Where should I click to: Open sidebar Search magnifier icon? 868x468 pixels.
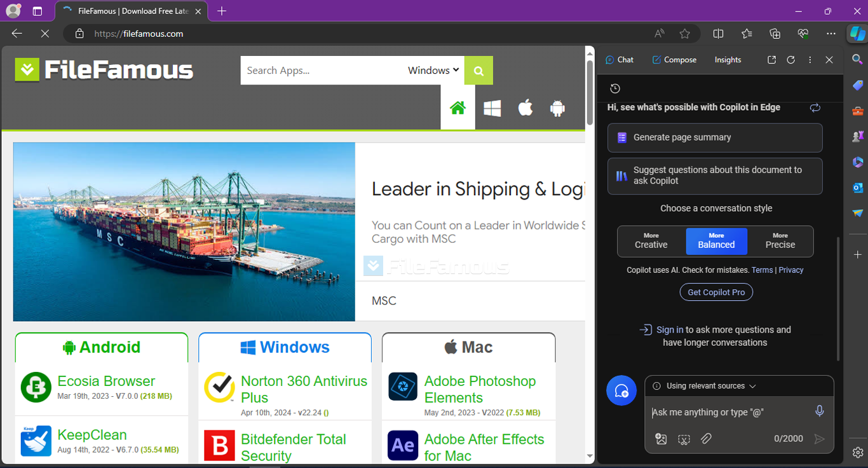[858, 59]
